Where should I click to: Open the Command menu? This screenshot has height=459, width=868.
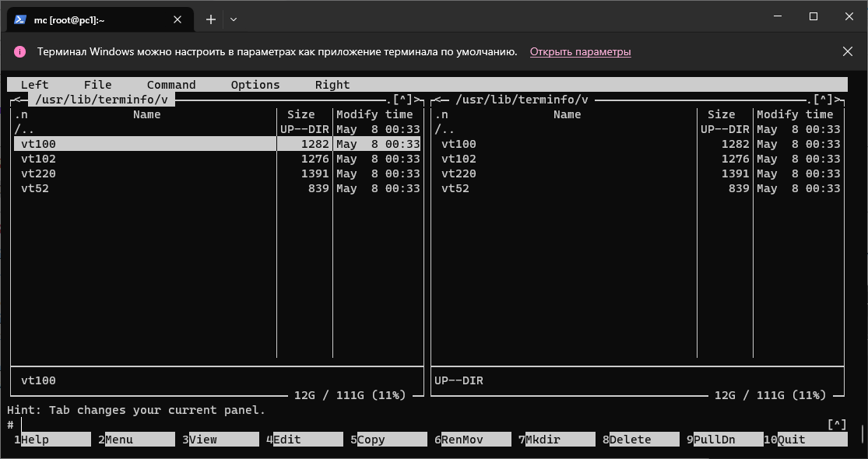click(x=171, y=85)
